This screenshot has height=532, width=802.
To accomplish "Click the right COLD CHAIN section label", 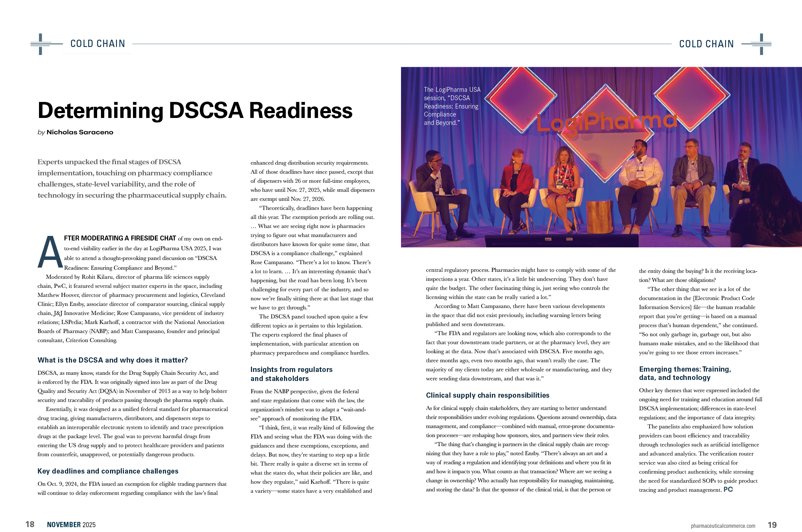I will coord(706,44).
